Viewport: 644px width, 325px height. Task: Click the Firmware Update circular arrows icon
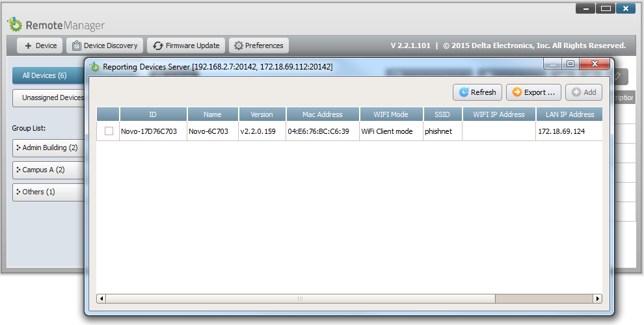click(x=157, y=45)
